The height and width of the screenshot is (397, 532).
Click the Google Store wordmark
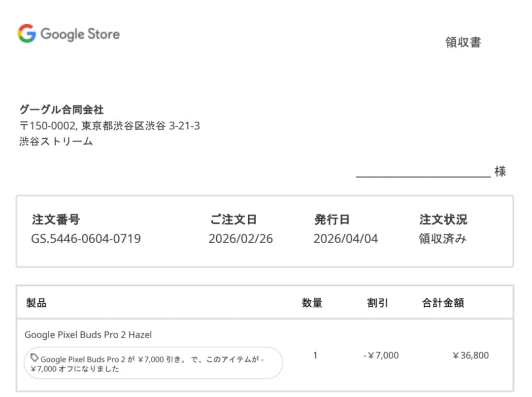pos(80,35)
